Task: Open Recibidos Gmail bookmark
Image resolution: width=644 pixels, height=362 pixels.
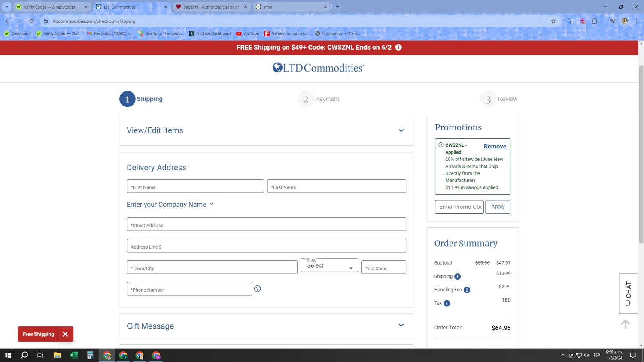Action: (109, 33)
